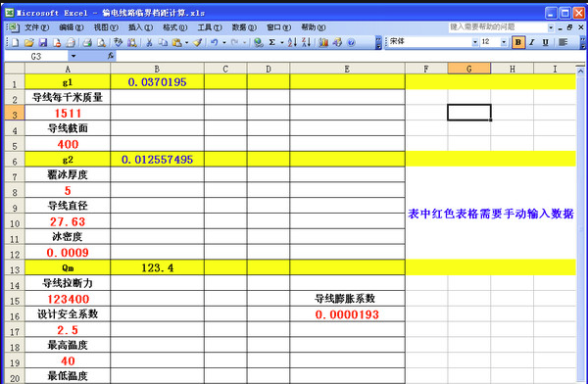
Task: Open the Undo history dropdown arrow
Action: [224, 42]
